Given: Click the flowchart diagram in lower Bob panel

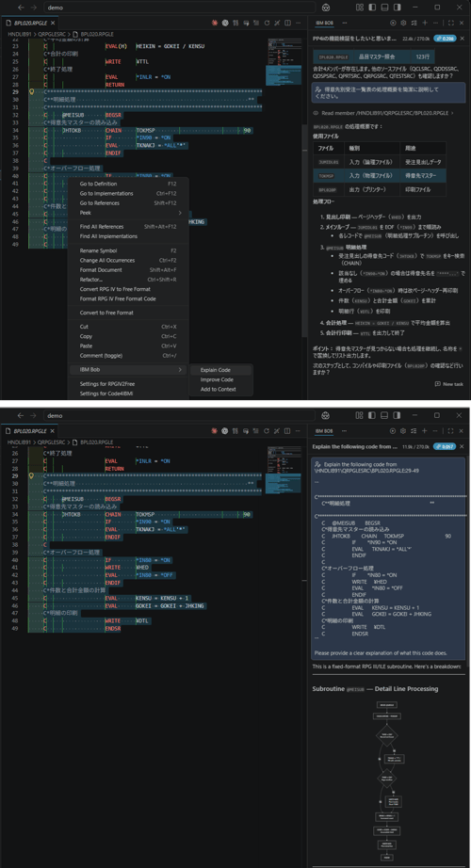Looking at the screenshot, I should (390, 780).
